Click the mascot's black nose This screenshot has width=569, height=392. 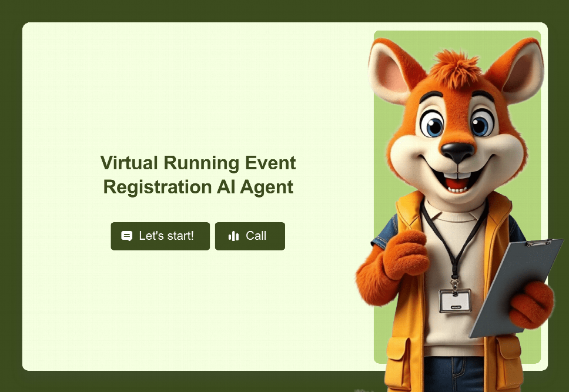point(457,152)
